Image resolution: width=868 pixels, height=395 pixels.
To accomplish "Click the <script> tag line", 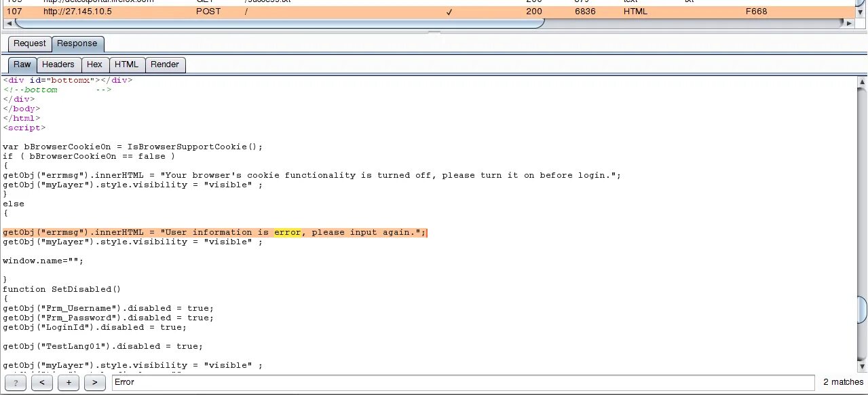I will [24, 128].
